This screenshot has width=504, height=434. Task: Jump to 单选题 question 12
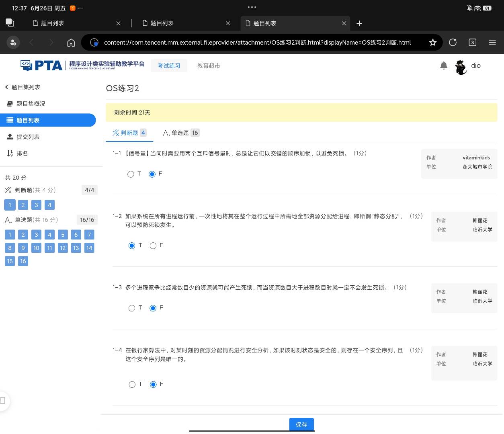pyautogui.click(x=63, y=248)
